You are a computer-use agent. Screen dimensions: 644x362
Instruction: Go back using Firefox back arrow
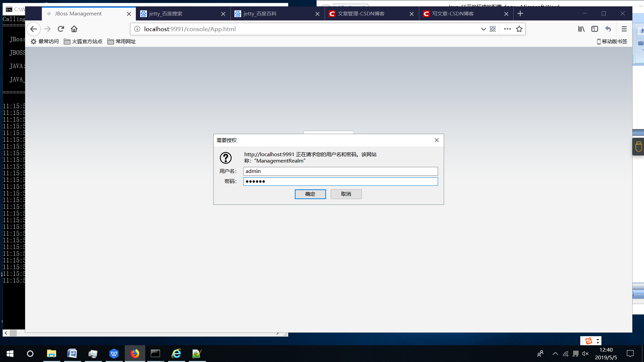pos(34,29)
